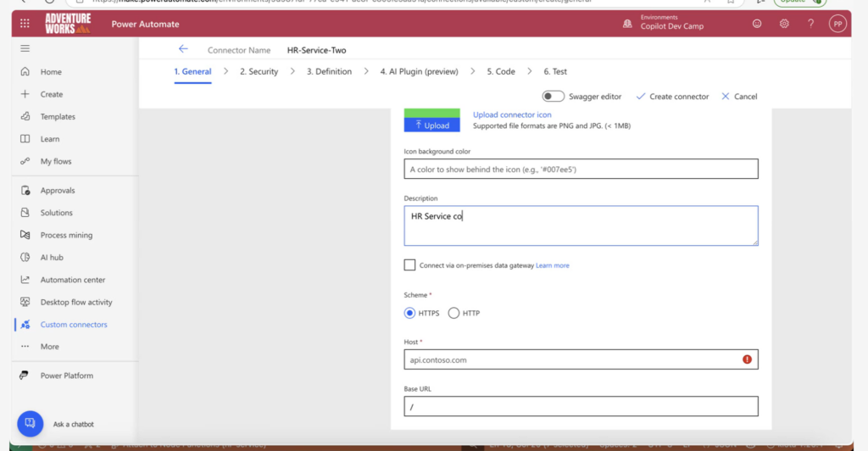Click the Create connector button
868x451 pixels.
point(672,97)
